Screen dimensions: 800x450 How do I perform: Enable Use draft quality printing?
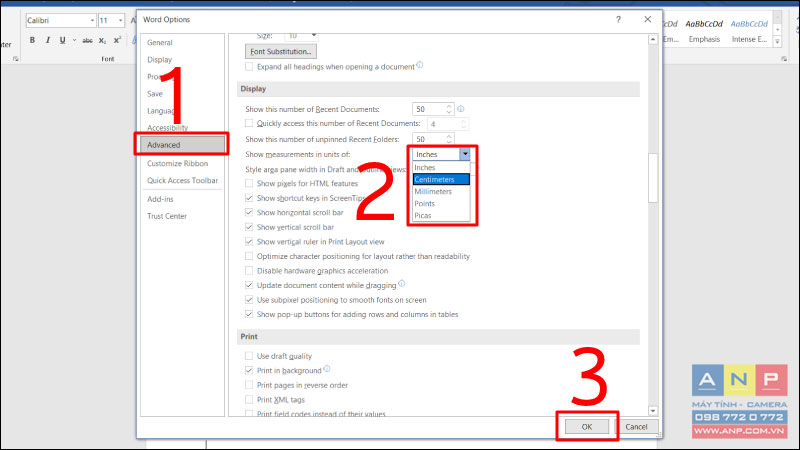[x=249, y=356]
